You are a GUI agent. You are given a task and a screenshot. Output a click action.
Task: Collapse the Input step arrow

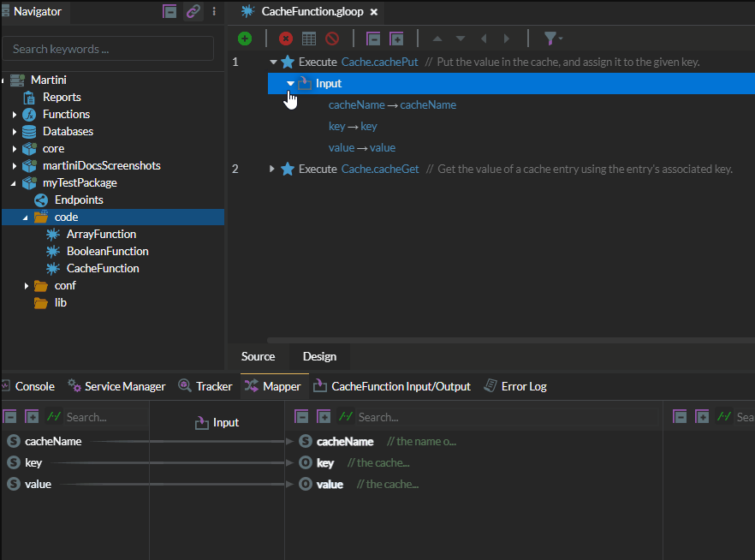coord(290,83)
